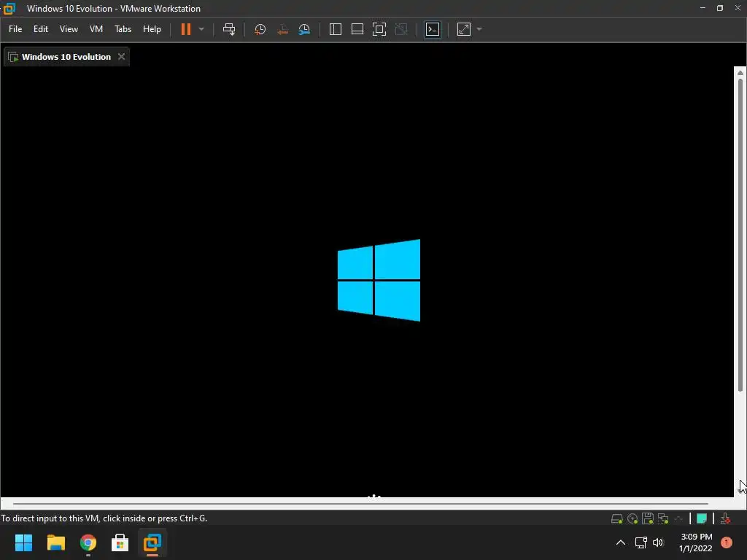Click the greyed-out Unity mode icon
Screen dimensions: 747x560
tap(402, 29)
